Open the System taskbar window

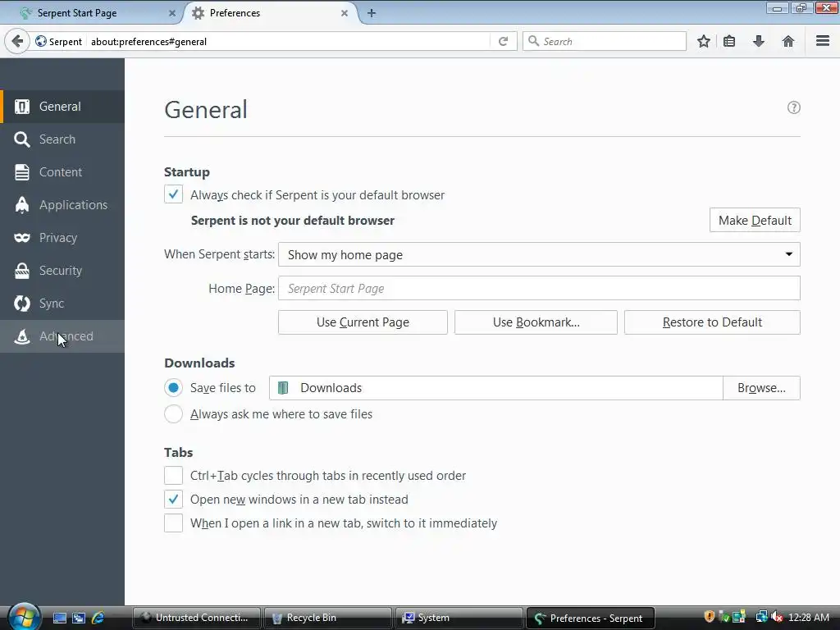click(459, 618)
